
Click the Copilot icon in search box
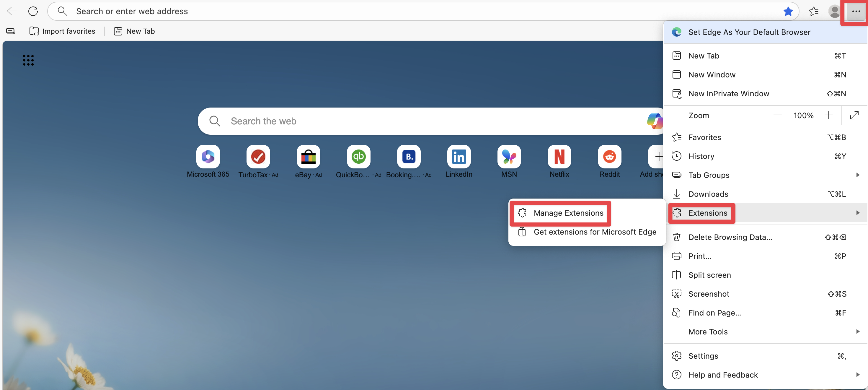pos(654,121)
